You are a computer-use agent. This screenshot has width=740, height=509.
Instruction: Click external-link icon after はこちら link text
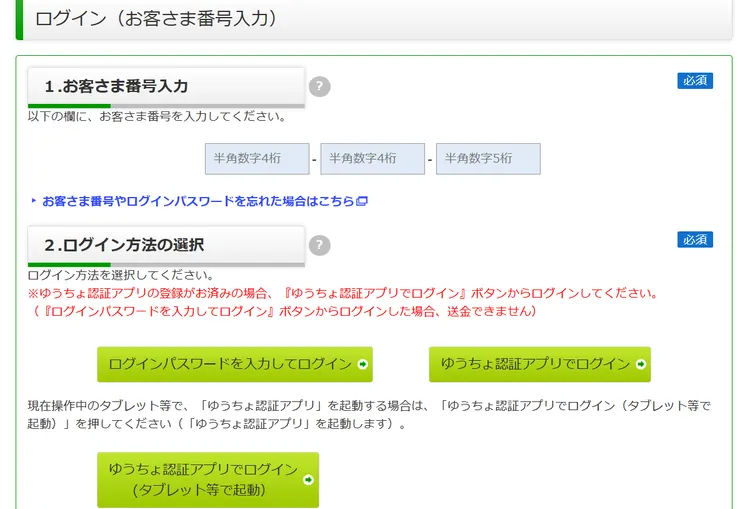click(x=362, y=201)
